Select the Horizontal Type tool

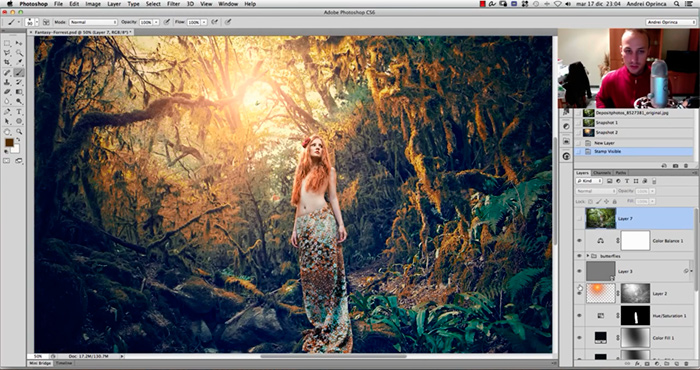pyautogui.click(x=19, y=112)
